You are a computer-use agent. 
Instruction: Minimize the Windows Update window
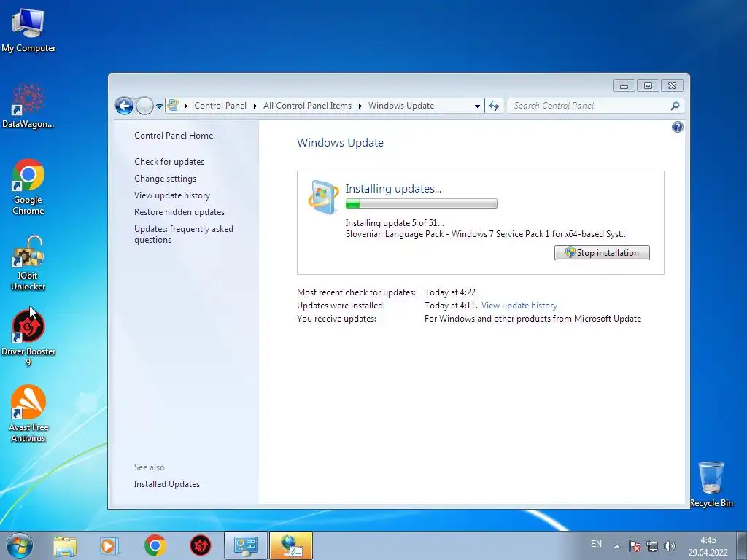tap(624, 86)
